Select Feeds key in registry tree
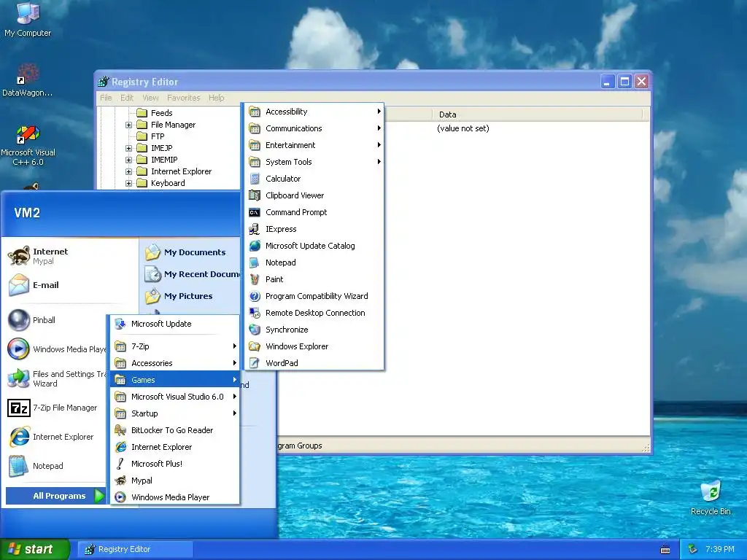Viewport: 747px width, 560px height. coord(161,113)
